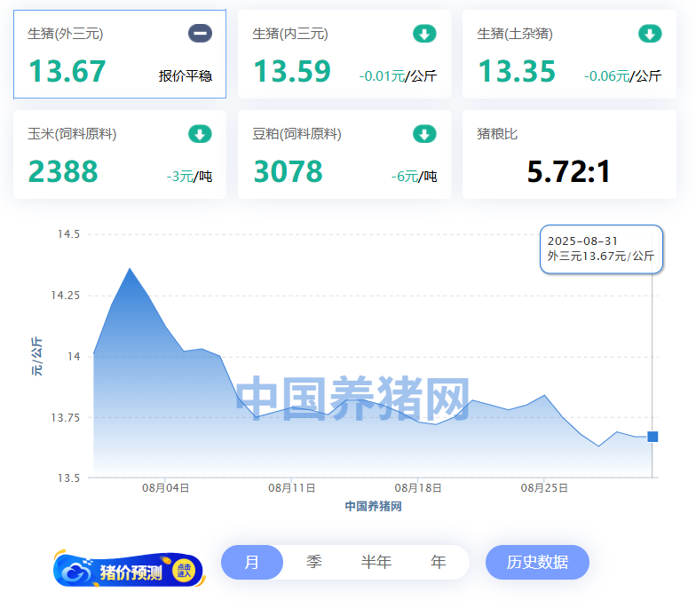
Task: Click the 13.5 y-axis label
Action: [69, 478]
